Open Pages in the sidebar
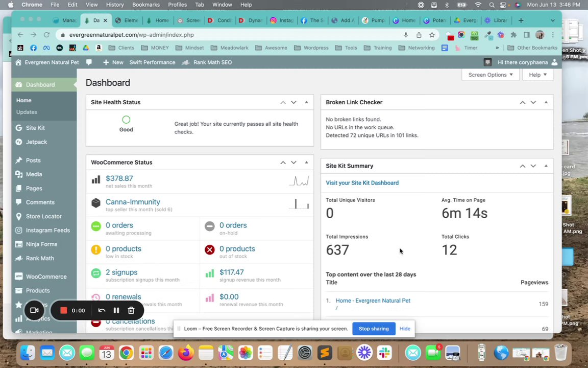Viewport: 588px width, 368px height. [34, 188]
